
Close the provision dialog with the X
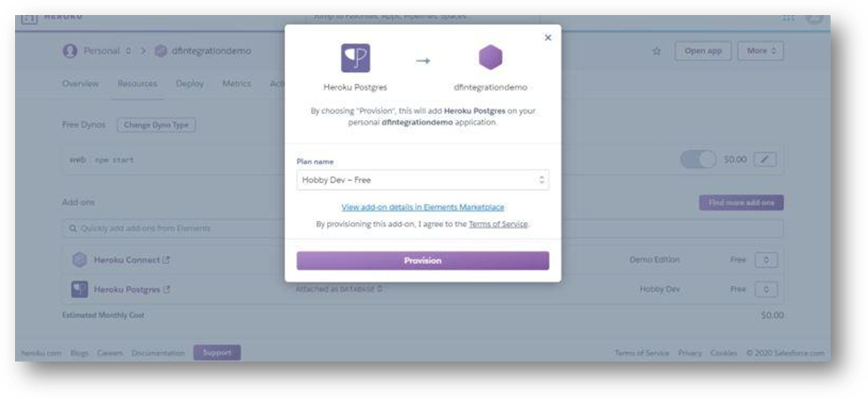pos(547,38)
